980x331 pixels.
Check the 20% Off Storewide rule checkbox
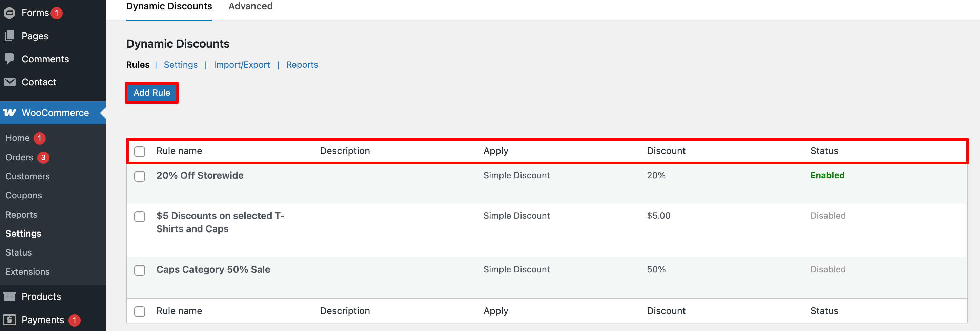pyautogui.click(x=140, y=176)
